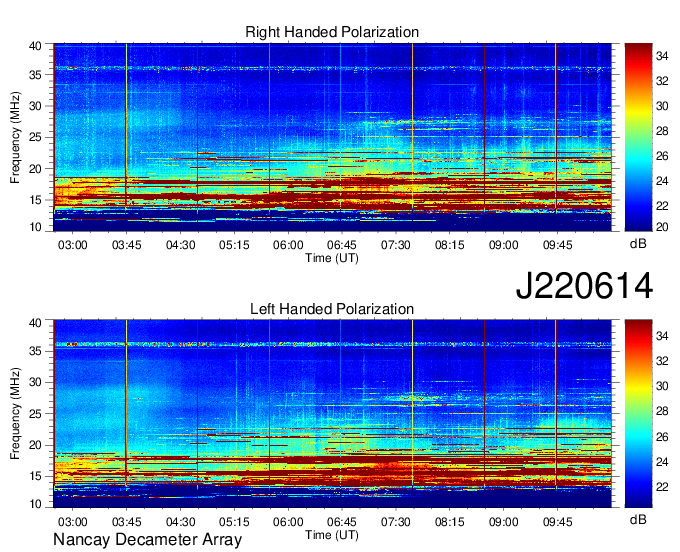Click the 06:45 tick on Right Handed plot
The height and width of the screenshot is (552, 680).
click(x=342, y=245)
